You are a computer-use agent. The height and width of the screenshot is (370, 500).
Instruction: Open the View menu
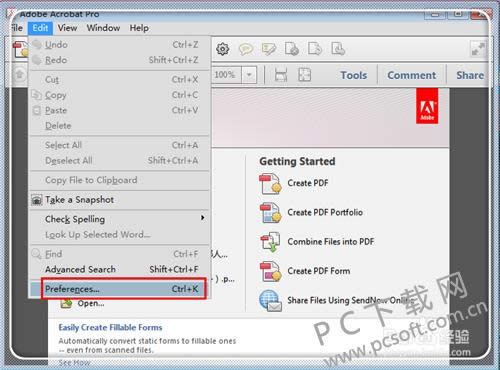(67, 28)
